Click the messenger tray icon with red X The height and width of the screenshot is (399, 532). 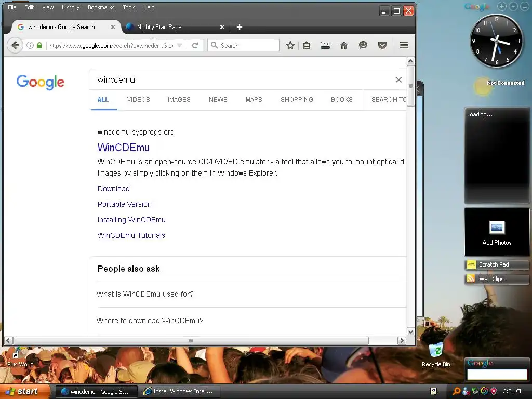(466, 391)
